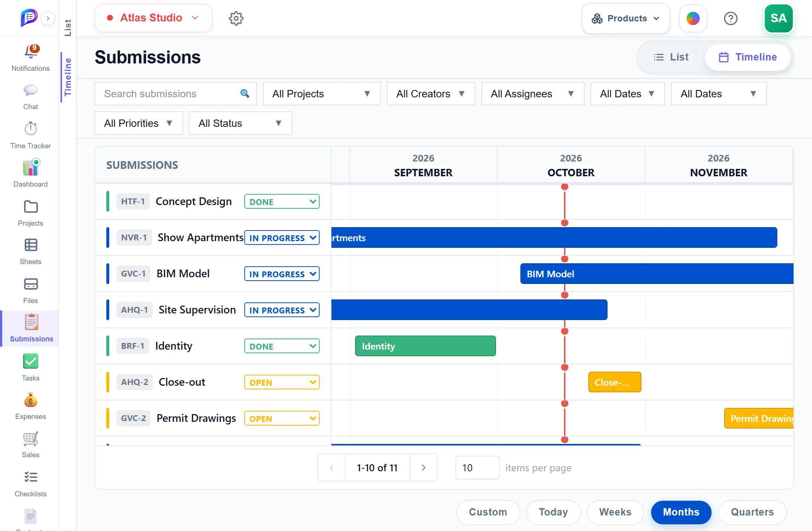Select the Weeks timeline scale
The width and height of the screenshot is (812, 531).
coord(615,512)
